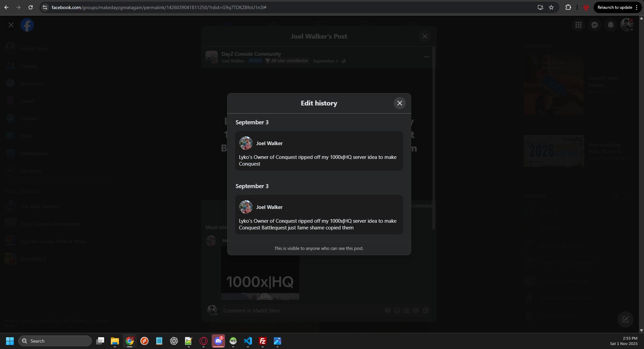
Task: Open FileZilla from the taskbar
Action: pyautogui.click(x=263, y=341)
